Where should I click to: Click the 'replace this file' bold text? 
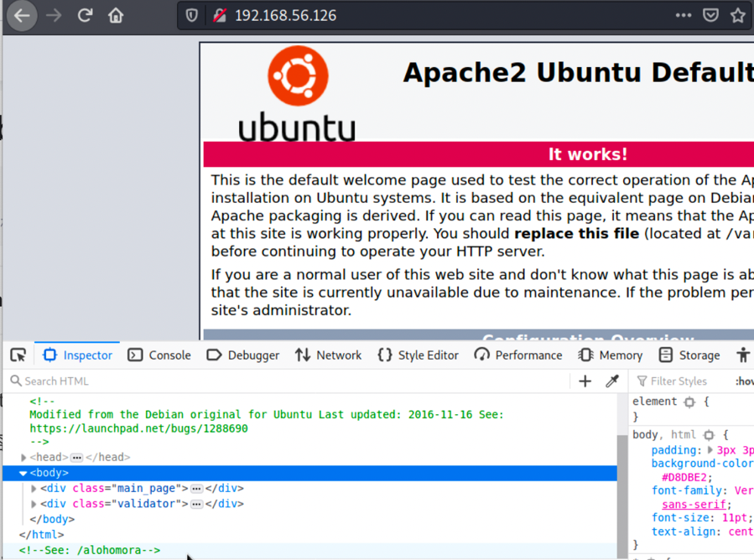click(576, 234)
